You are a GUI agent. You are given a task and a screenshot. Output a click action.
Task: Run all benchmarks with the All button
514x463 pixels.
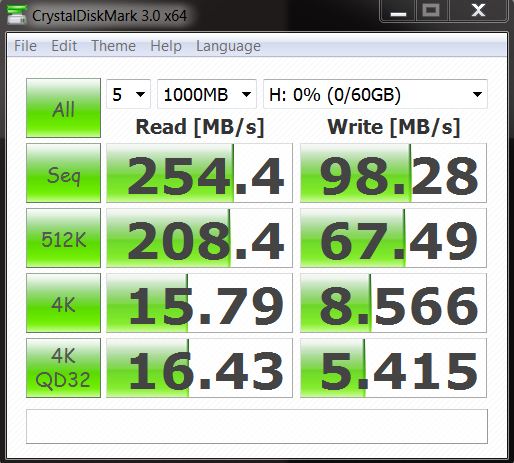point(63,108)
